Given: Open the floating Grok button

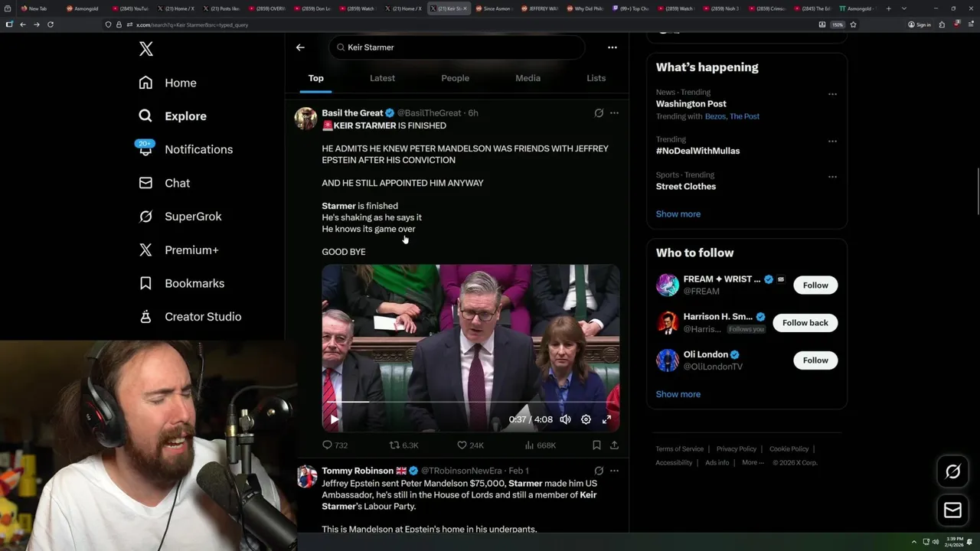Looking at the screenshot, I should (952, 472).
